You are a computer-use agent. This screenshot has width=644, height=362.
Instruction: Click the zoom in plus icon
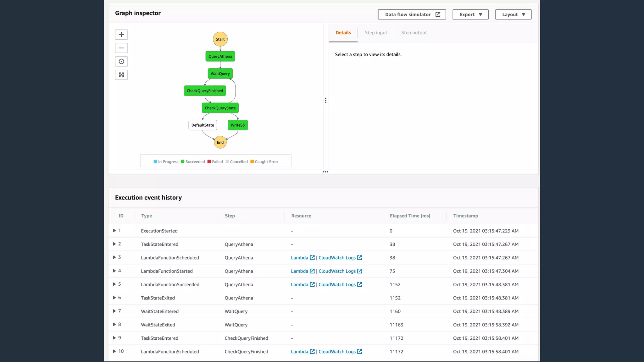[x=121, y=35]
